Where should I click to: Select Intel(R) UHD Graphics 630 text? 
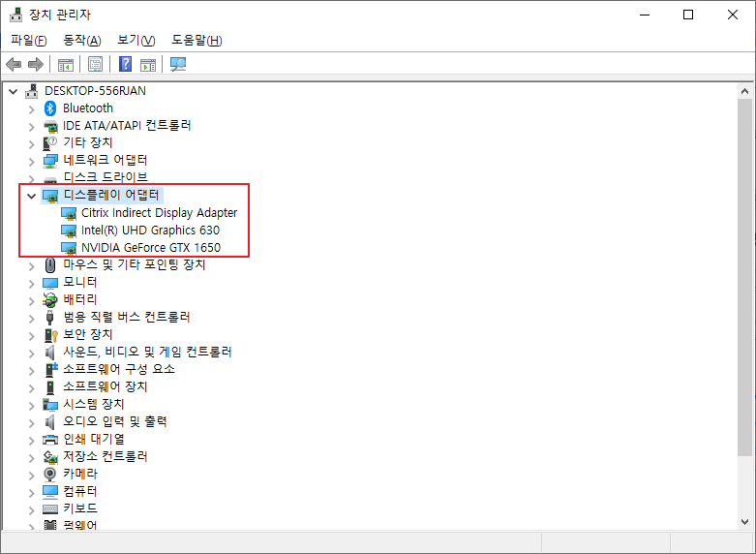point(150,231)
